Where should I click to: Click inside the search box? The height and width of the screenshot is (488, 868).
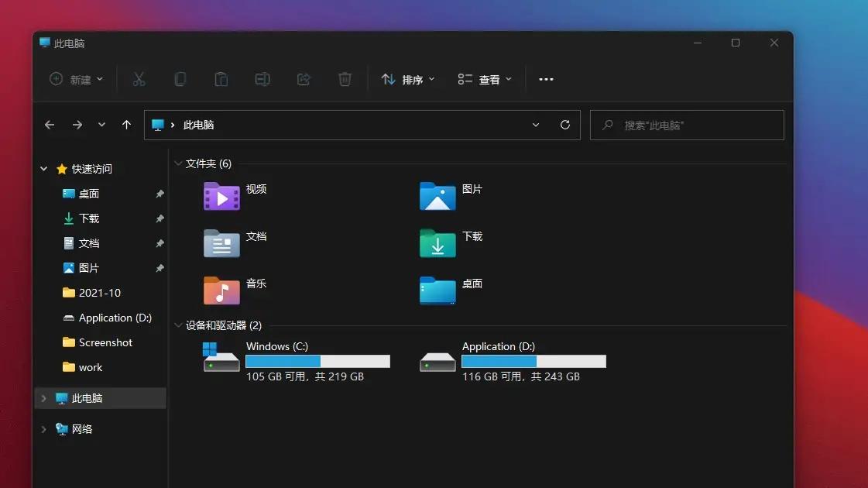pos(687,125)
